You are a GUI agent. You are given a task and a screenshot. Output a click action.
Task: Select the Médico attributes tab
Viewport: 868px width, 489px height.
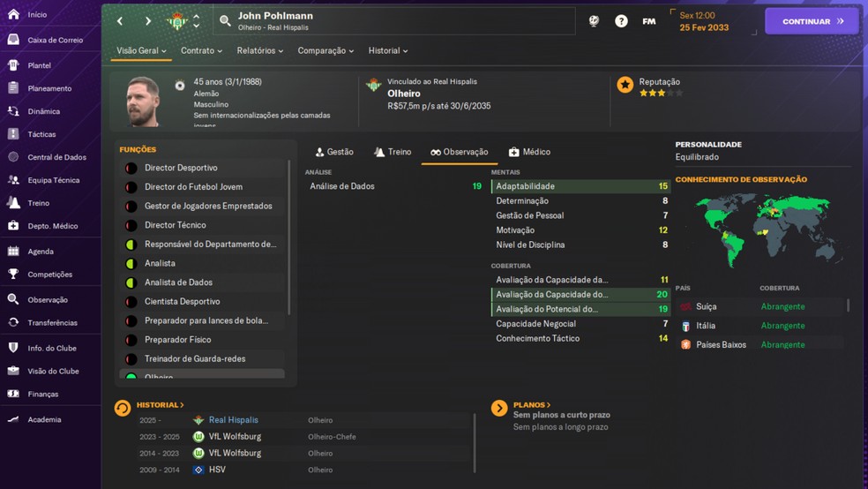coord(529,152)
